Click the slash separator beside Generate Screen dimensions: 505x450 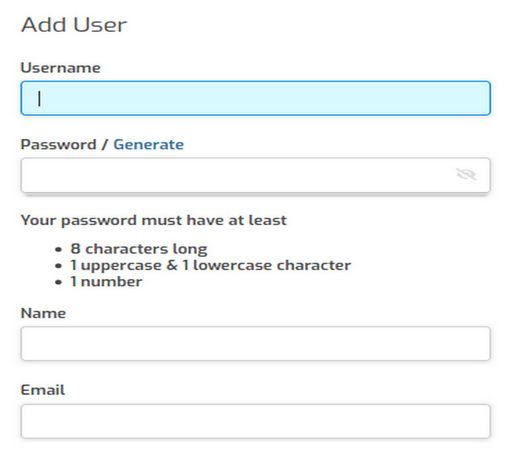coord(105,145)
